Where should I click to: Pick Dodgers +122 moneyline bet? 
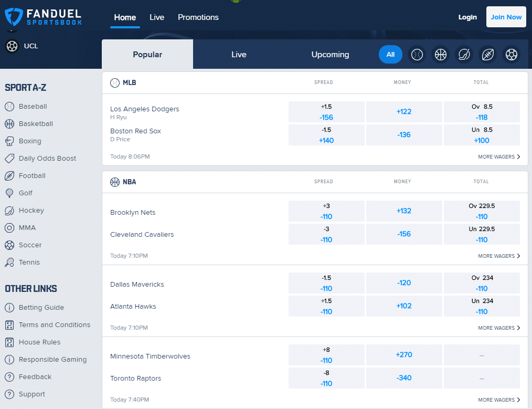[404, 112]
